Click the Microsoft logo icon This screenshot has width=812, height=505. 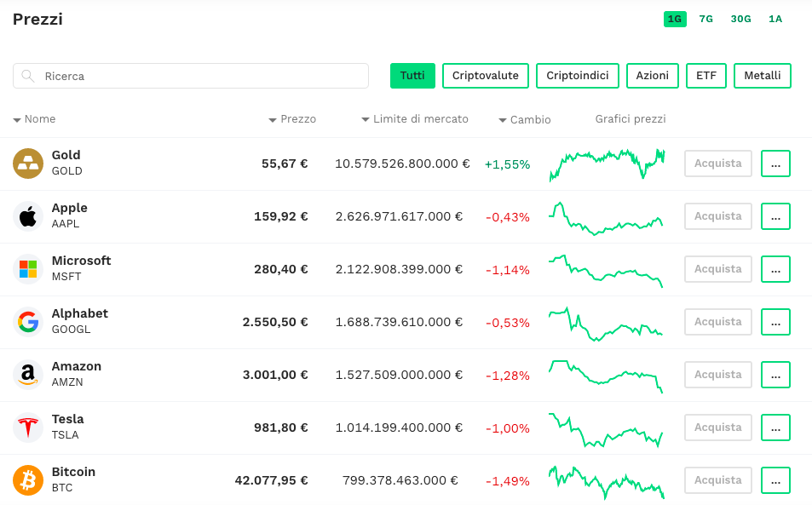28,269
